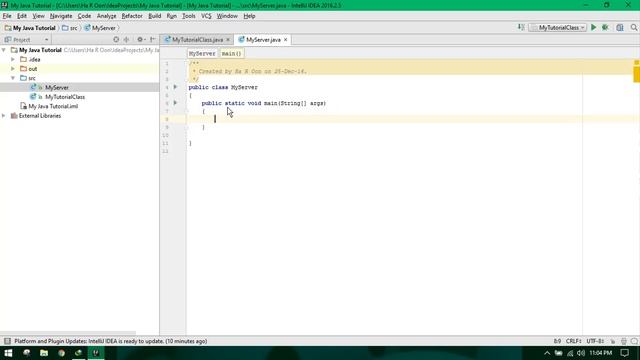
Task: Select MyTutorialClass in the project tree
Action: [x=65, y=97]
